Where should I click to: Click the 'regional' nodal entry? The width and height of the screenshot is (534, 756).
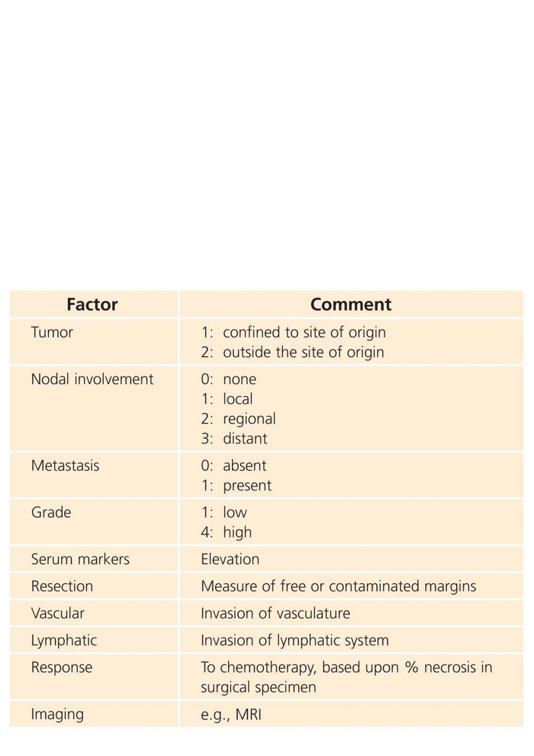pyautogui.click(x=249, y=419)
